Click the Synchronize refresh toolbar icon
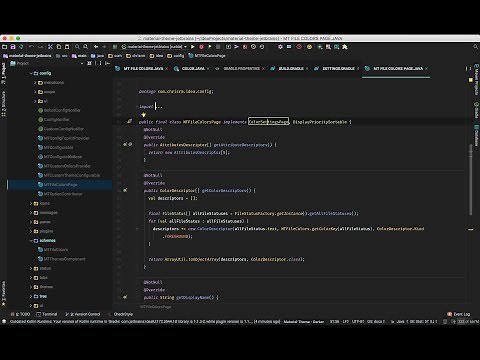This screenshot has height=360, width=480. point(21,47)
